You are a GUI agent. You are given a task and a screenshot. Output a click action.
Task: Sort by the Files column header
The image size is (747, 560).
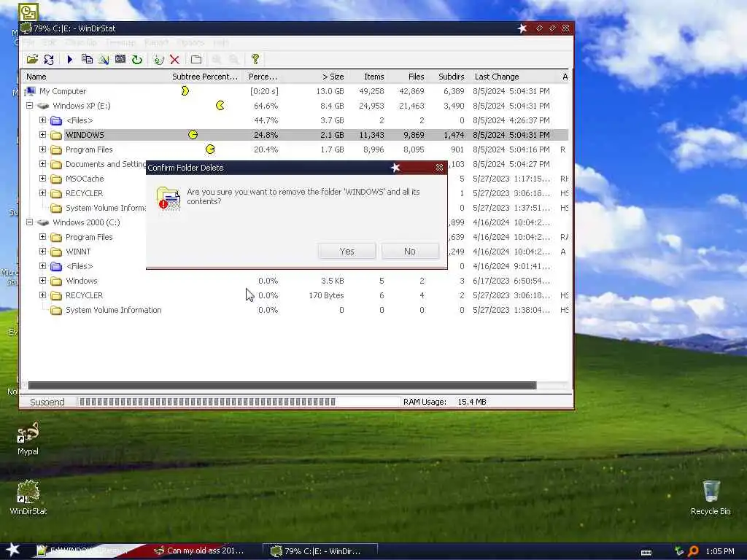click(x=407, y=77)
